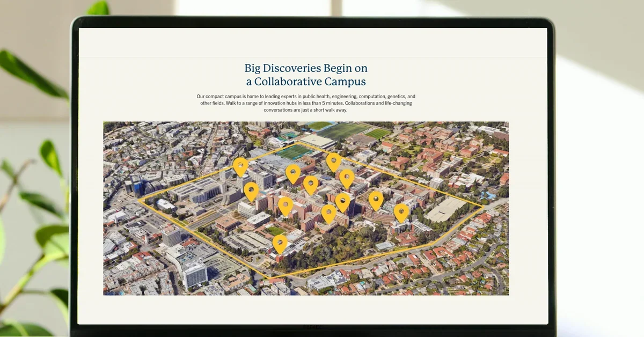Click the leftmost yellow map pin

(x=240, y=166)
